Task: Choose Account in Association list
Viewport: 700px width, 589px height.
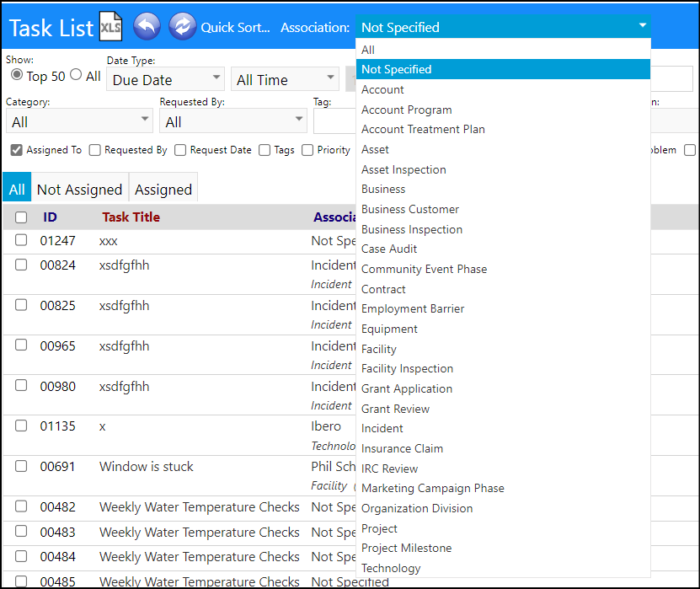Action: click(x=503, y=89)
